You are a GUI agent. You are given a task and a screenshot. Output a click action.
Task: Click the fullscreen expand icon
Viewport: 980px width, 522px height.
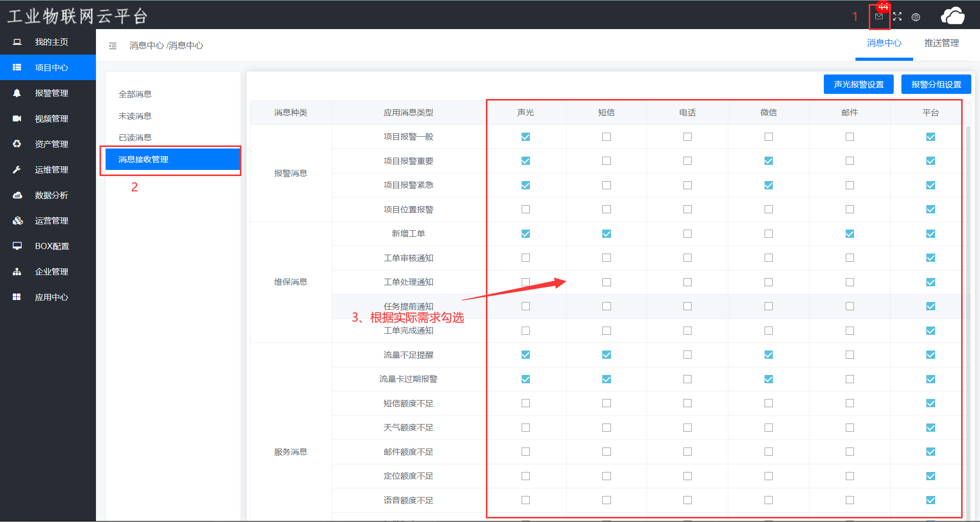pos(897,17)
